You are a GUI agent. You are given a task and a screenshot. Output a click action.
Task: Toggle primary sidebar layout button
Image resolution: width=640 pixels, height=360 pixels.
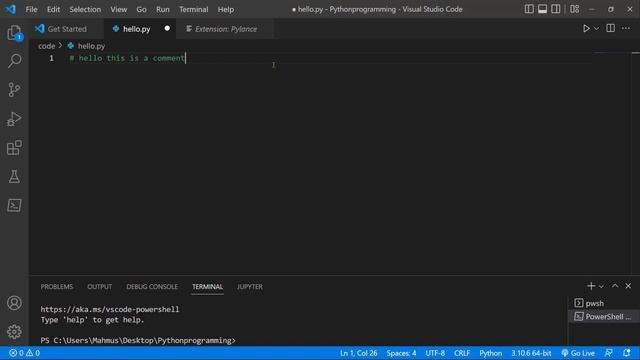click(x=529, y=9)
